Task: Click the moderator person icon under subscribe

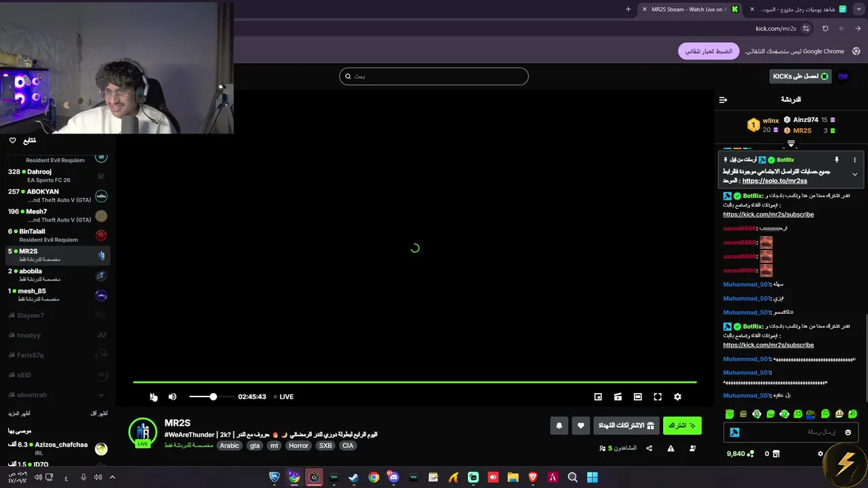Action: 692,448
